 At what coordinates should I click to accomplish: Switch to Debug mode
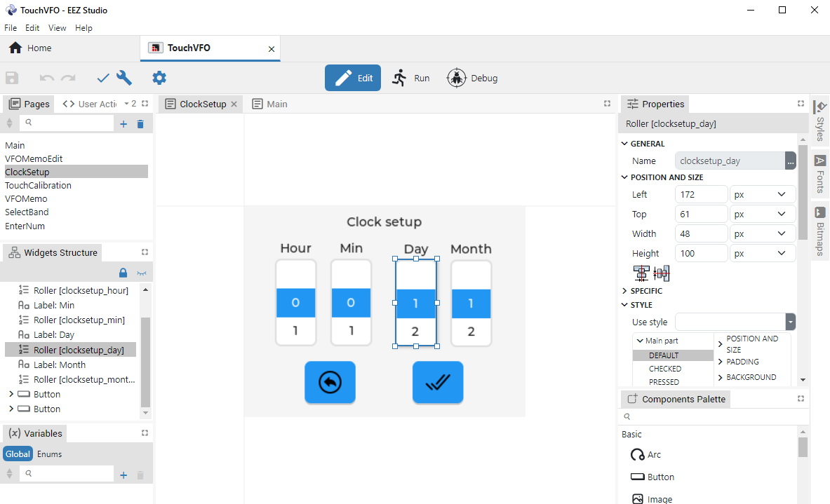tap(472, 78)
